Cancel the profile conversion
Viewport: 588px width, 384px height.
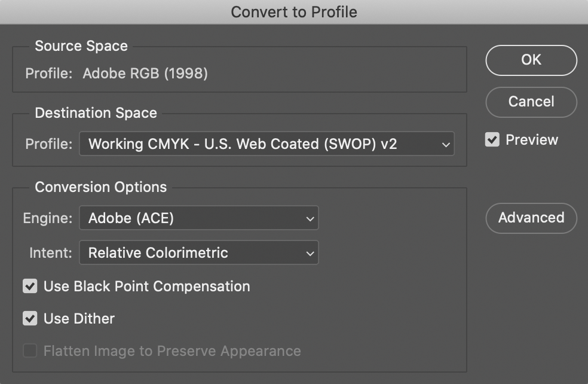pyautogui.click(x=531, y=102)
